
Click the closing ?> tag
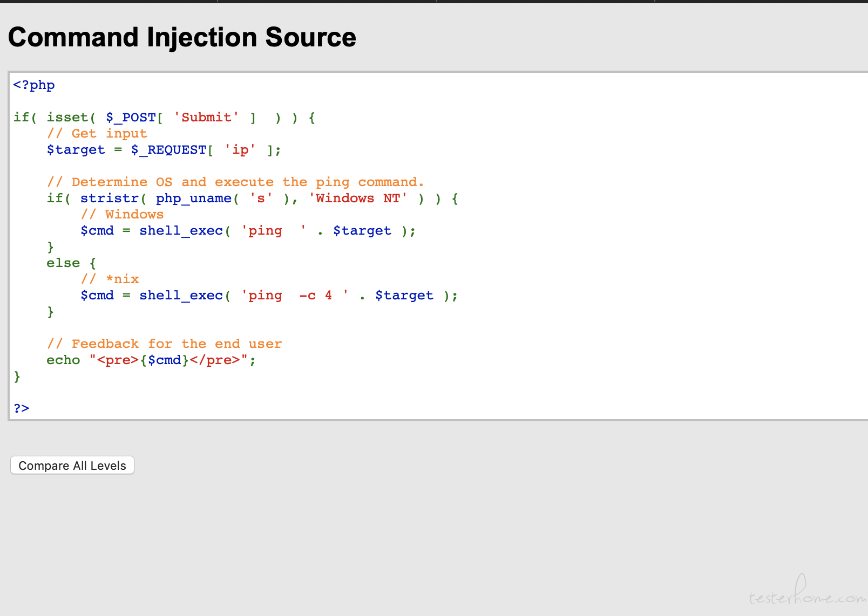[22, 408]
